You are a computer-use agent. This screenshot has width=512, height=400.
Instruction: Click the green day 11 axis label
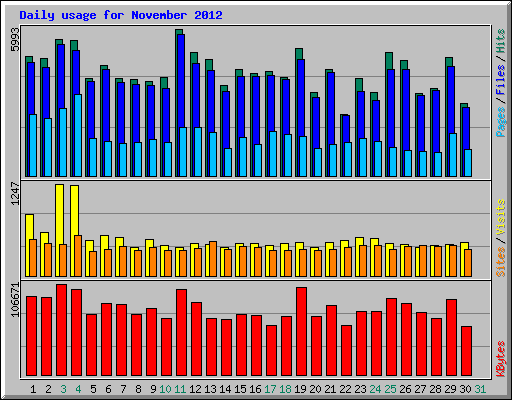180,389
